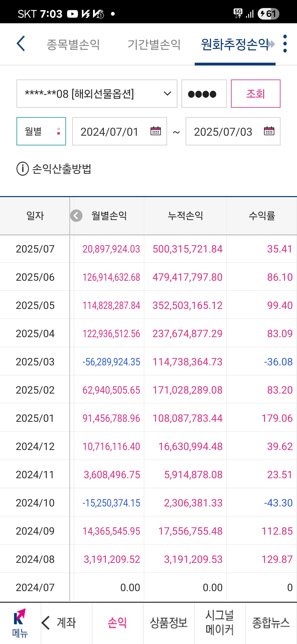Open the 월별 period type dropdown

click(41, 131)
